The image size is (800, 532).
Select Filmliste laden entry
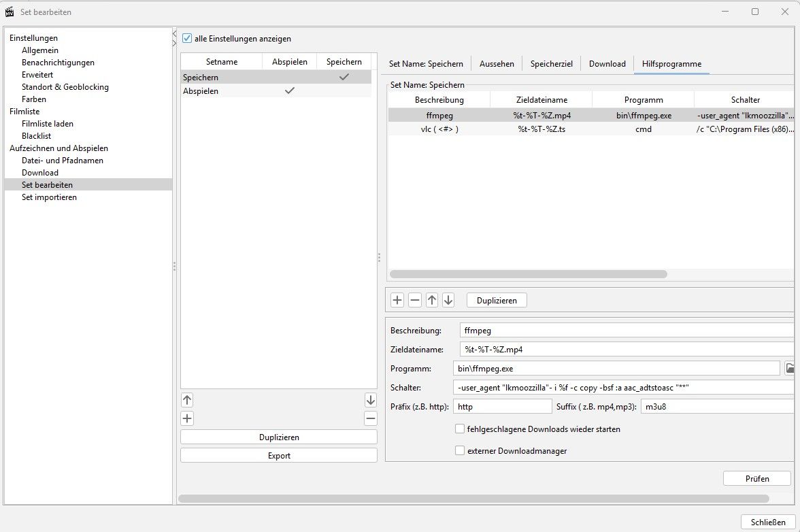(x=48, y=123)
